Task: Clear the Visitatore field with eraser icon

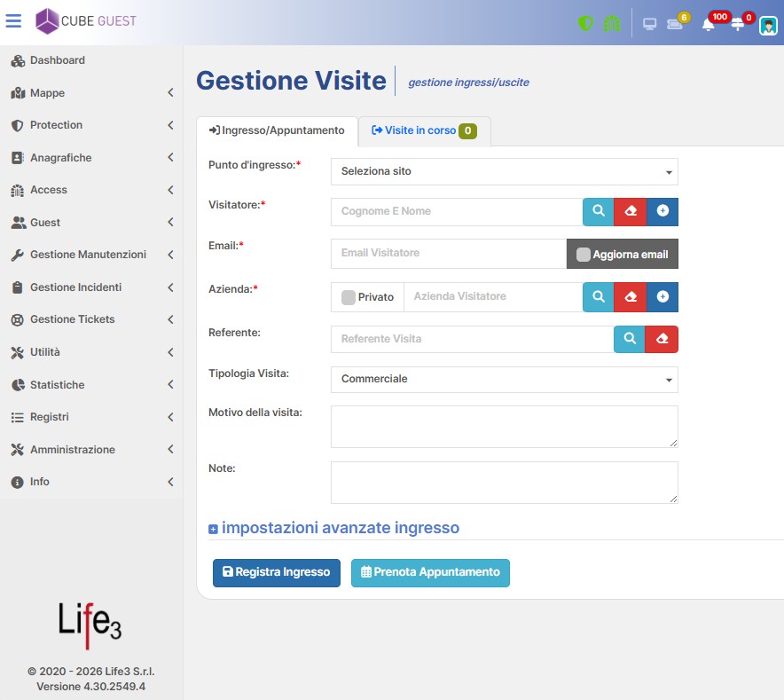Action: coord(630,212)
